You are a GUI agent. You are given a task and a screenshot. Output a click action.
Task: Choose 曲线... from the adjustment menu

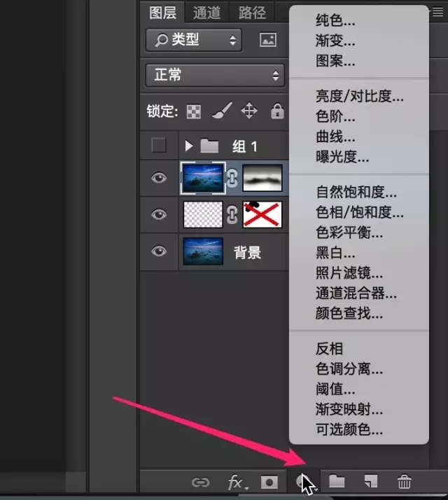click(335, 137)
